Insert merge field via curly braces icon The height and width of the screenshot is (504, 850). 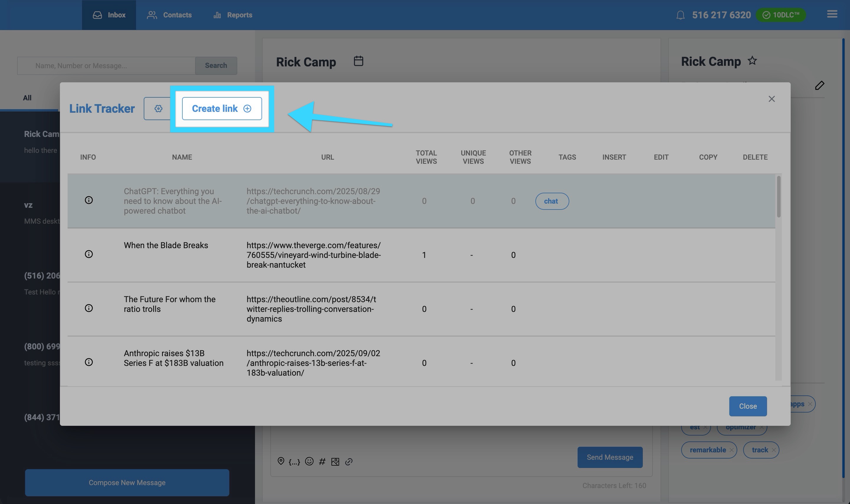click(x=295, y=462)
